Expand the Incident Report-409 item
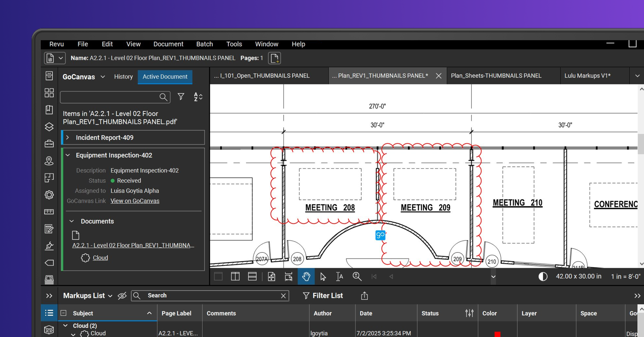The image size is (644, 337). [67, 138]
